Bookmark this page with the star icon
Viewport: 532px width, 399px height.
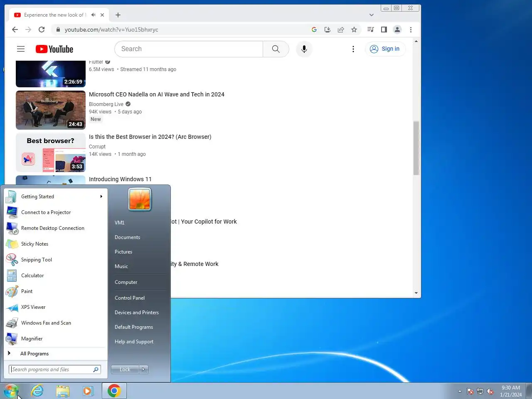point(354,30)
